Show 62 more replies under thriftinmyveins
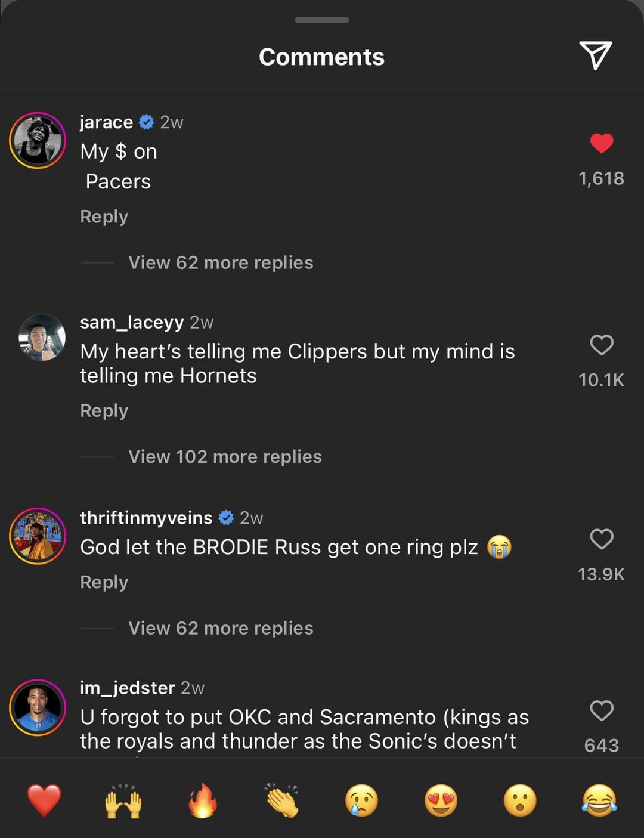This screenshot has width=644, height=838. point(221,628)
